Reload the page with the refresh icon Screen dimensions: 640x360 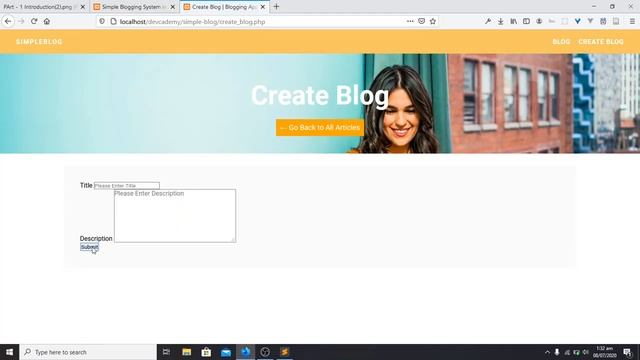(x=34, y=21)
